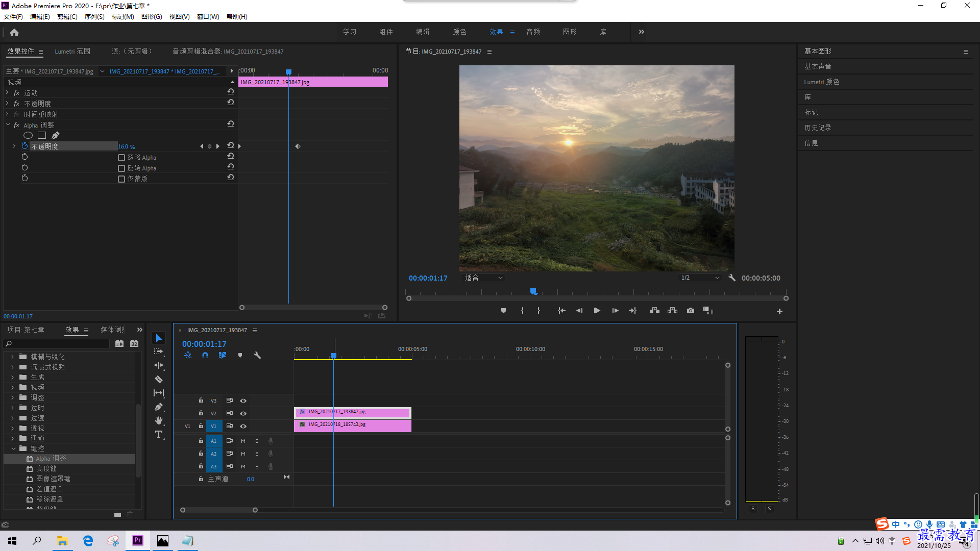The image size is (980, 551).
Task: Select the Slip tool
Action: point(159,393)
